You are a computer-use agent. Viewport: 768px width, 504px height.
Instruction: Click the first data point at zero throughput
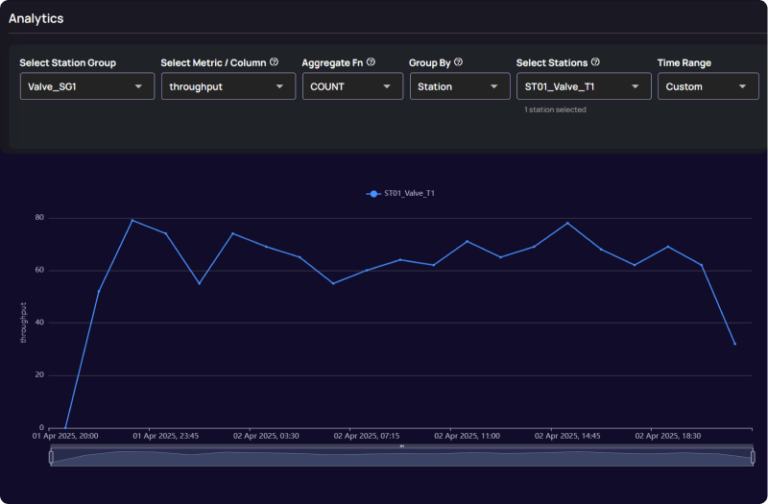[x=65, y=428]
